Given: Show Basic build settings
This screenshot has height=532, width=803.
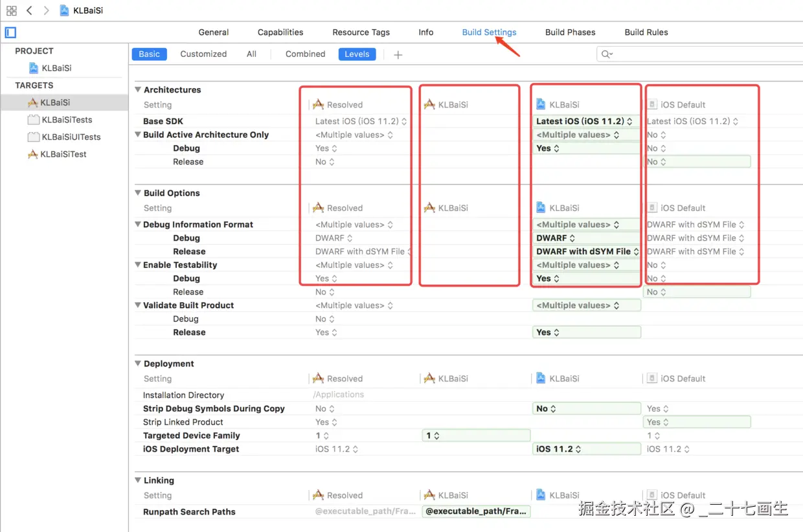Looking at the screenshot, I should click(x=149, y=54).
